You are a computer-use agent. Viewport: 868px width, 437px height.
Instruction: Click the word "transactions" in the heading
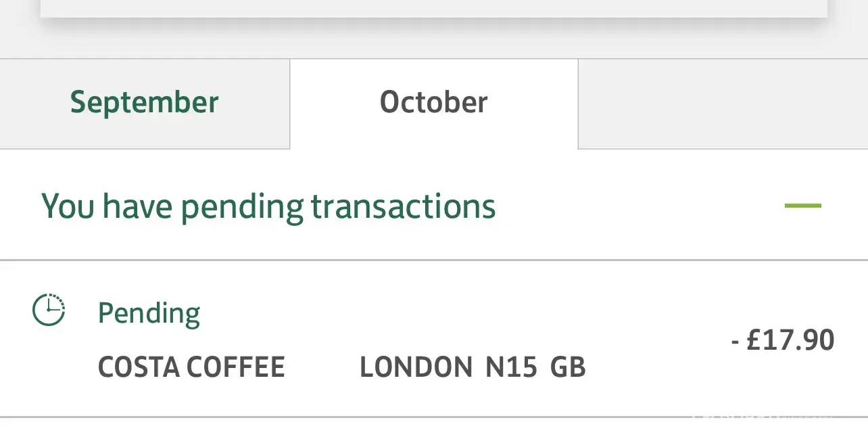(x=404, y=206)
